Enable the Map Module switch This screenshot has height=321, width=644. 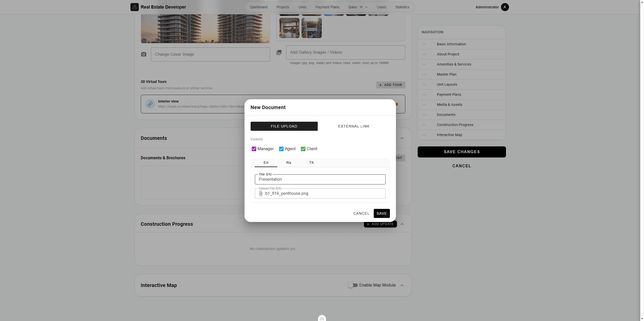coord(353,285)
